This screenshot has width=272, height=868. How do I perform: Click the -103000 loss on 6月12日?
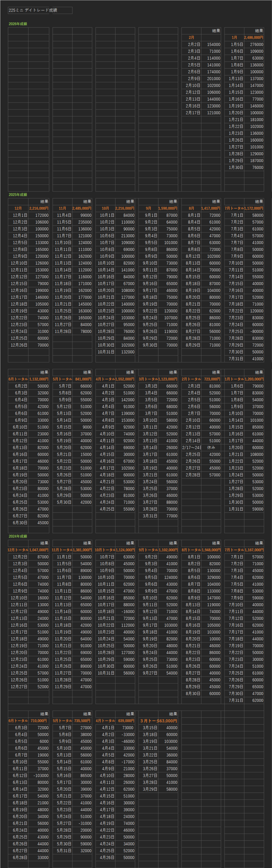coord(41,775)
